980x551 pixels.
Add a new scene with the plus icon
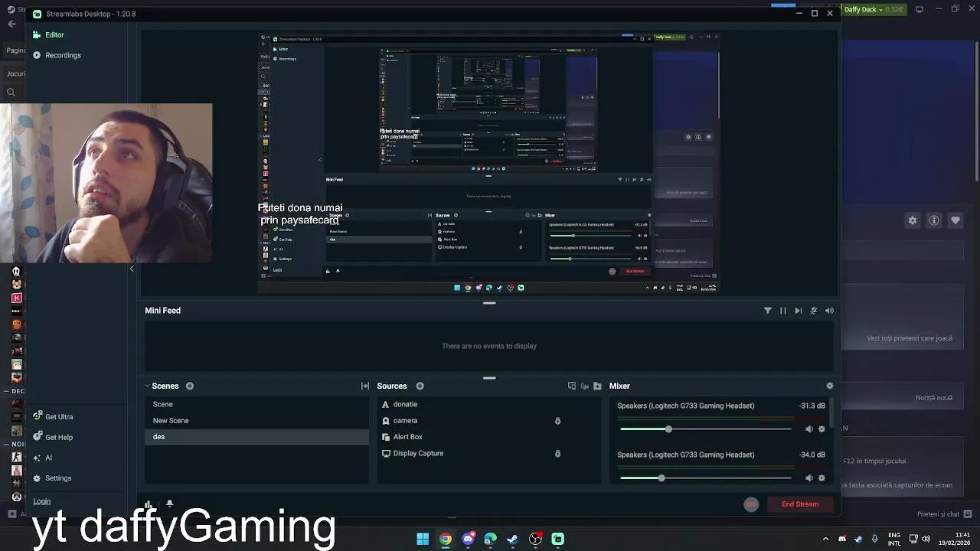pos(190,386)
